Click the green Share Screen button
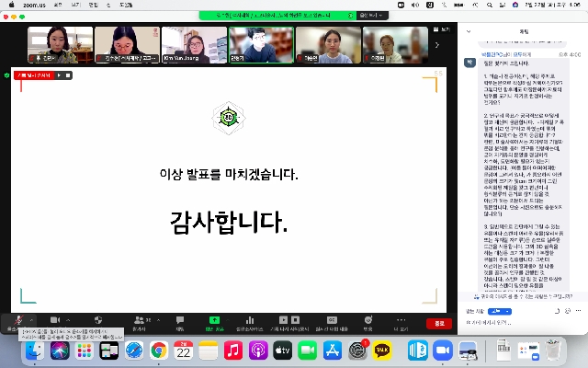Viewport: 588px width, 368px height. point(214,320)
